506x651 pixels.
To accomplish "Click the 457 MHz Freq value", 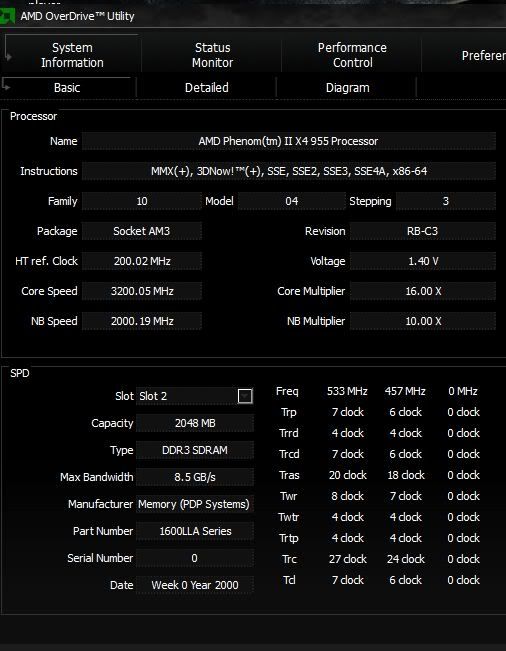I will [x=405, y=391].
